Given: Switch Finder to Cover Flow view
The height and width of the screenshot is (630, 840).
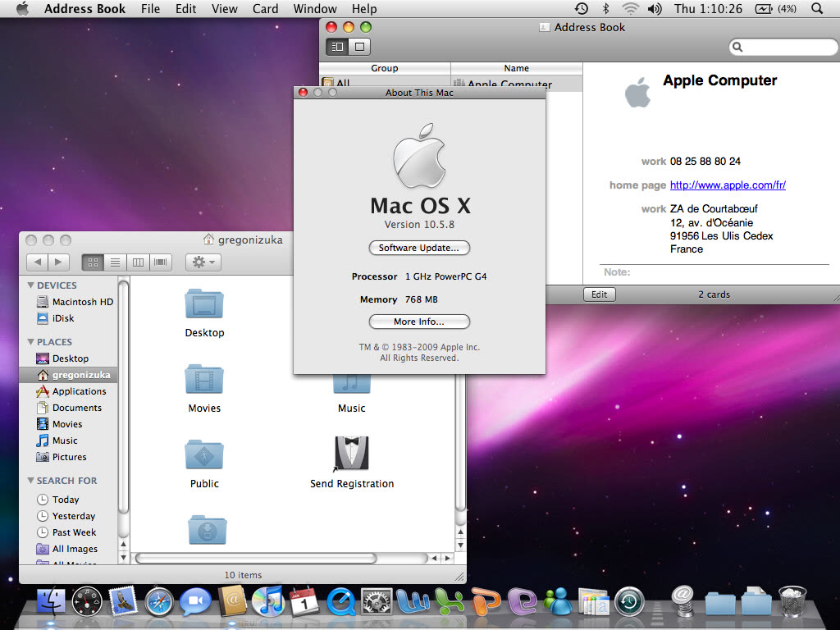Looking at the screenshot, I should click(161, 262).
